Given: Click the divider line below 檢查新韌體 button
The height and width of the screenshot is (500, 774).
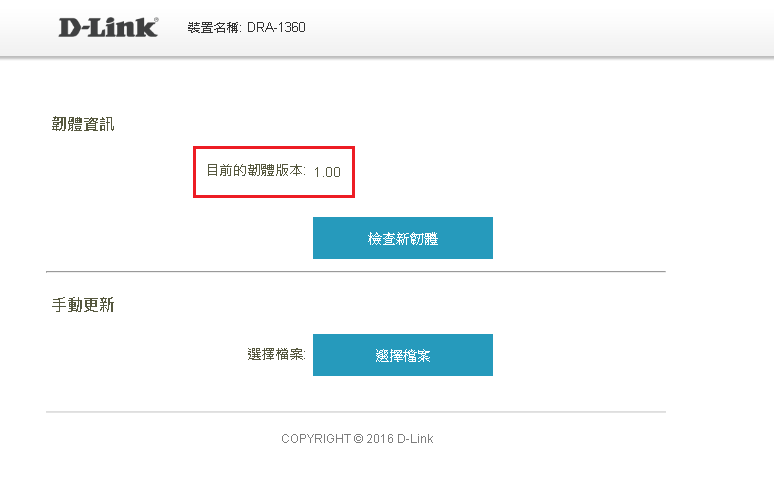Looking at the screenshot, I should (x=355, y=271).
